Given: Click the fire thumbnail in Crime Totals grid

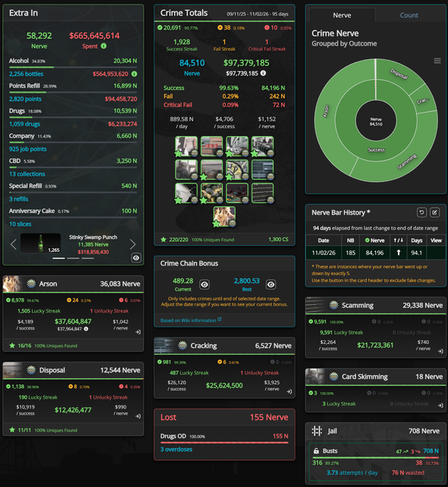Looking at the screenshot, I should [x=224, y=216].
